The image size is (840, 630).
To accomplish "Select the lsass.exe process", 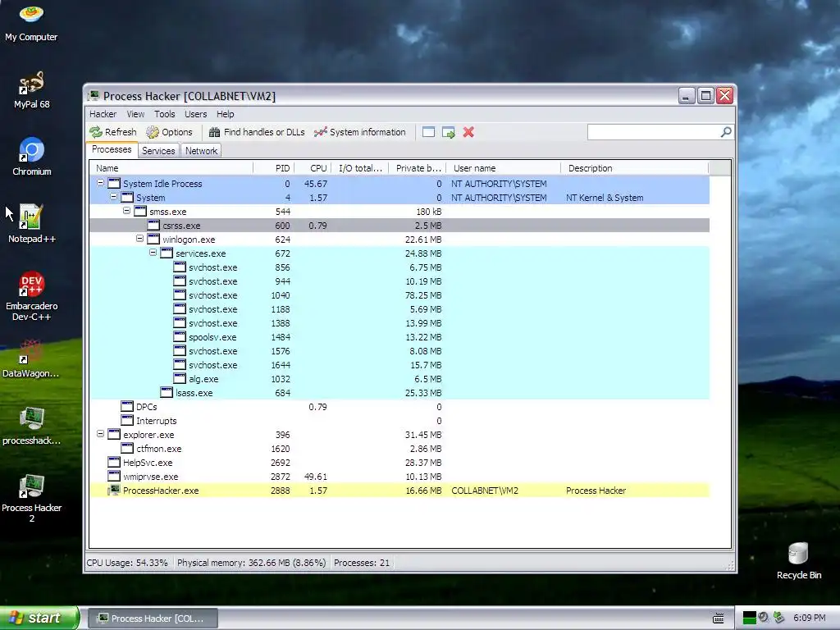I will coord(399,393).
